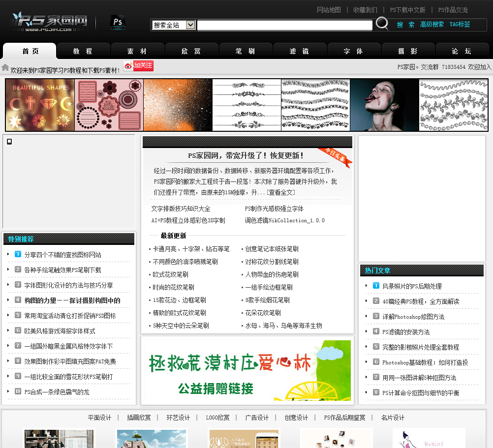The image size is (493, 448).
Task: Open hot article 3 详解Photoshop修图方法
Action: tap(413, 317)
